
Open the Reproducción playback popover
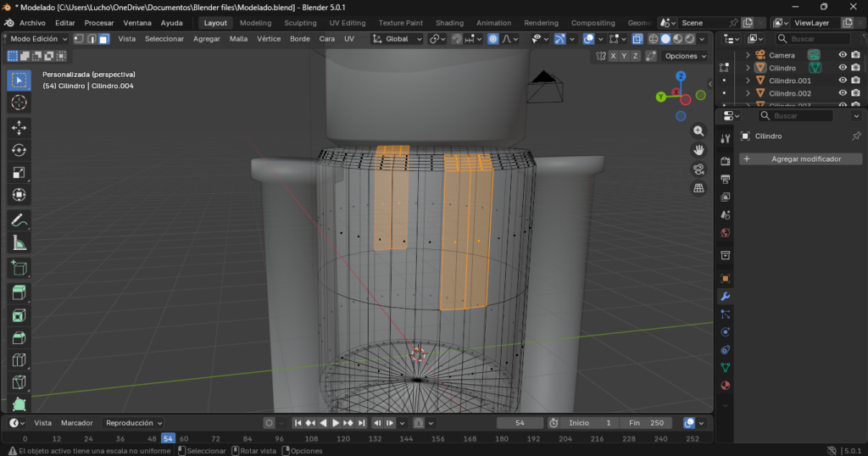[x=133, y=423]
